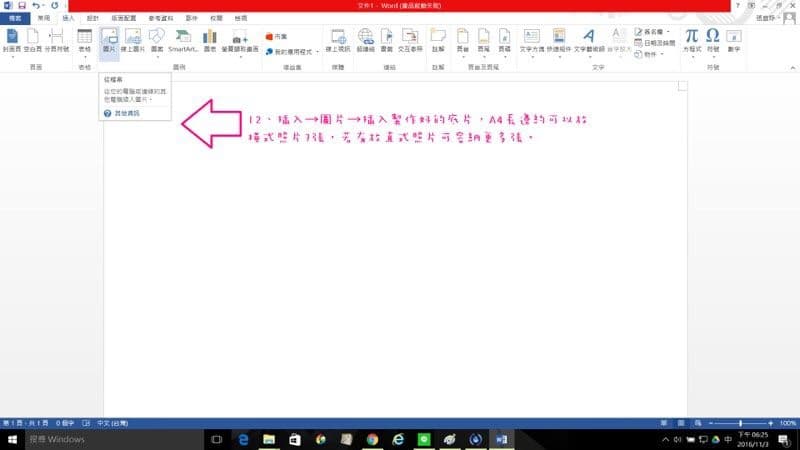Expand the Object (物件) dropdown arrow
This screenshot has width=800, height=450.
(x=662, y=54)
